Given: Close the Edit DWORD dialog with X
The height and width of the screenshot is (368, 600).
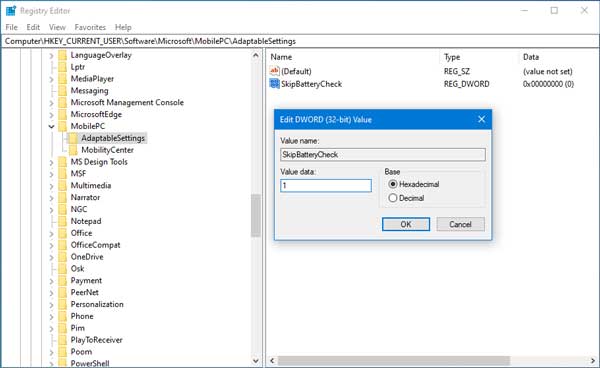Looking at the screenshot, I should (481, 119).
